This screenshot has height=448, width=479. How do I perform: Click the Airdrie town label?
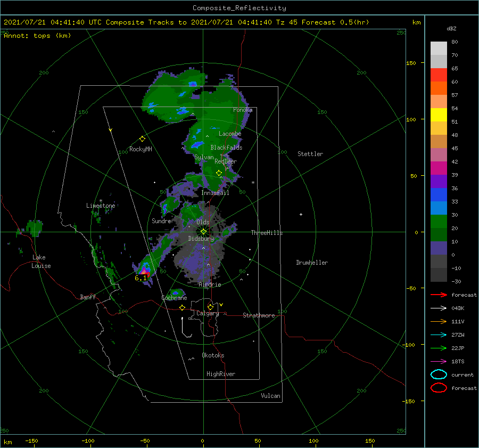[210, 284]
